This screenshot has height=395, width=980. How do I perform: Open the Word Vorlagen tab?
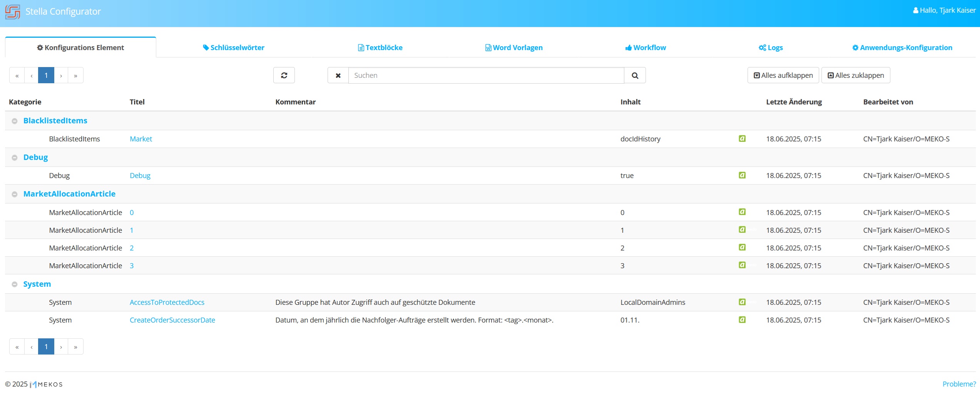tap(514, 48)
